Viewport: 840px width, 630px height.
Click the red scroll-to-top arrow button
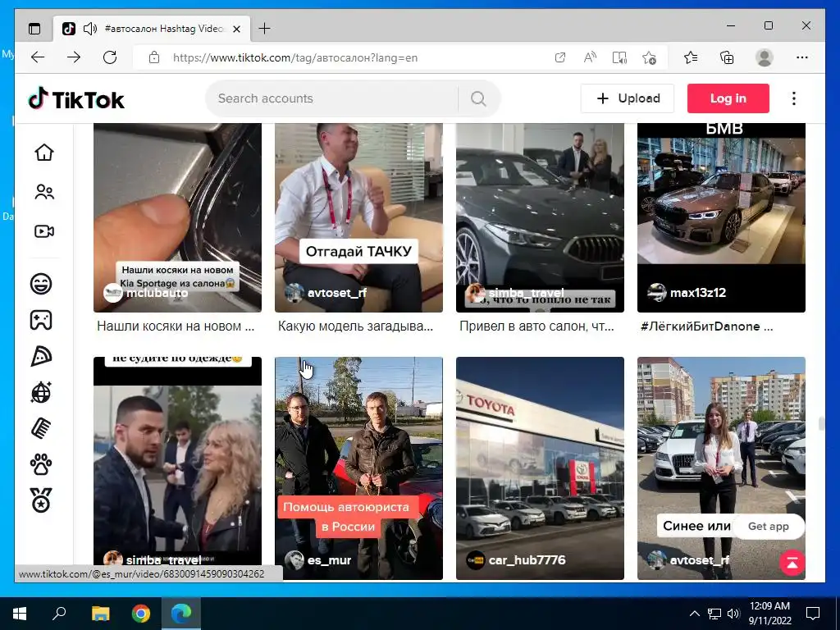(792, 563)
